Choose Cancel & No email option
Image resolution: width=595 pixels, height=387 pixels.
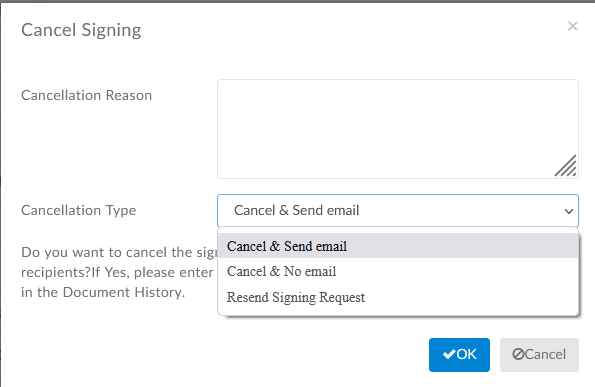pos(398,271)
